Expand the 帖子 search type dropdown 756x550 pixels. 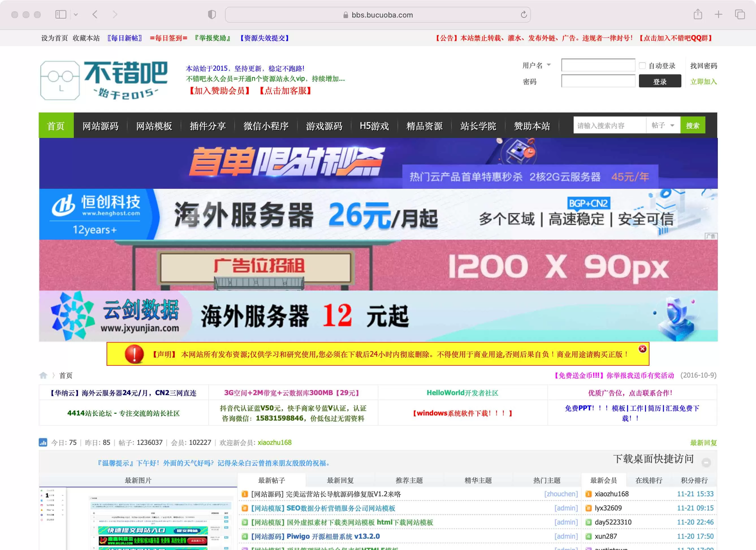[x=663, y=125]
